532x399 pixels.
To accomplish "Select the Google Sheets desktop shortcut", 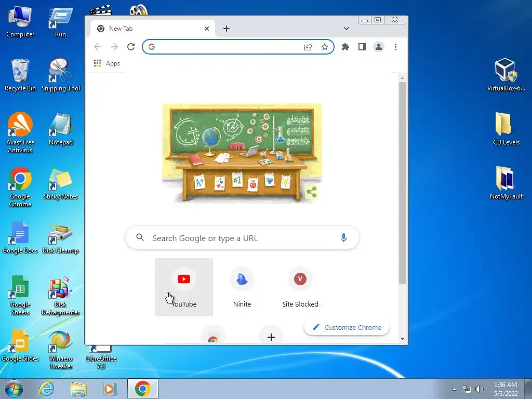I will pos(20,296).
